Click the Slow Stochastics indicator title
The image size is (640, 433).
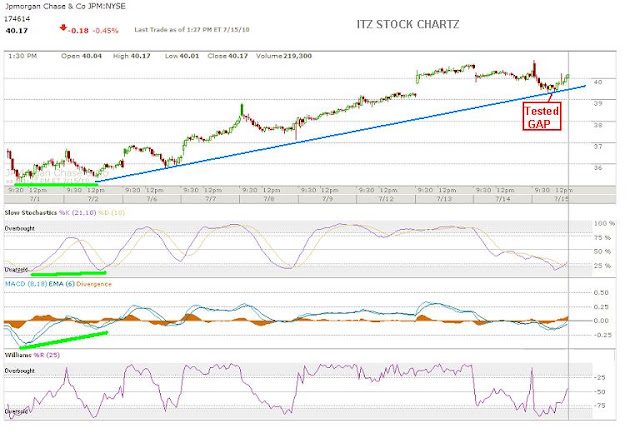(31, 213)
